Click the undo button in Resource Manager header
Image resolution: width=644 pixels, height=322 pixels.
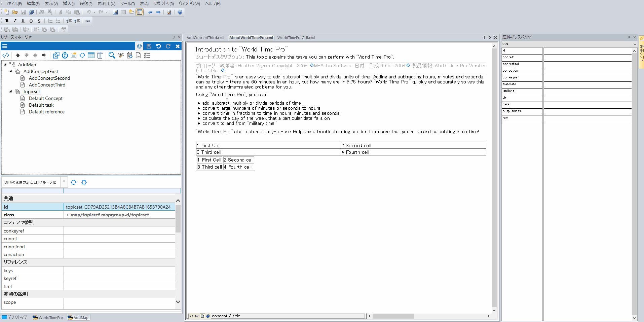click(x=158, y=46)
